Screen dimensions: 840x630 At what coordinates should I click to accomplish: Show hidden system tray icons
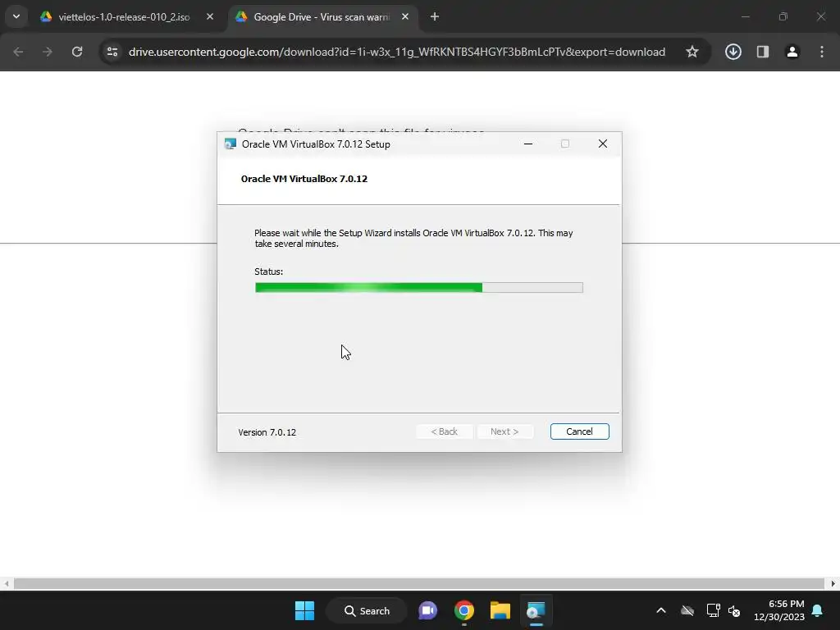(x=661, y=610)
